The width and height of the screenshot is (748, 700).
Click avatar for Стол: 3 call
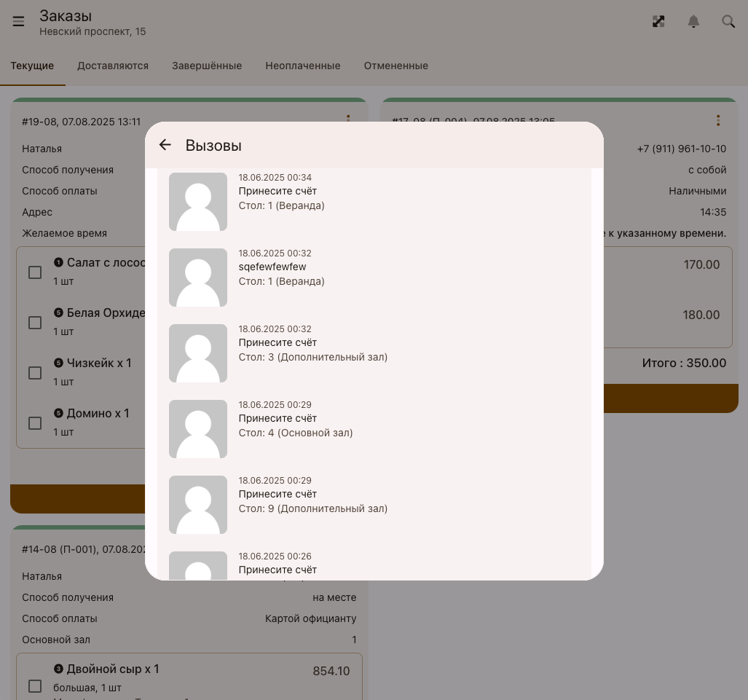pos(198,353)
